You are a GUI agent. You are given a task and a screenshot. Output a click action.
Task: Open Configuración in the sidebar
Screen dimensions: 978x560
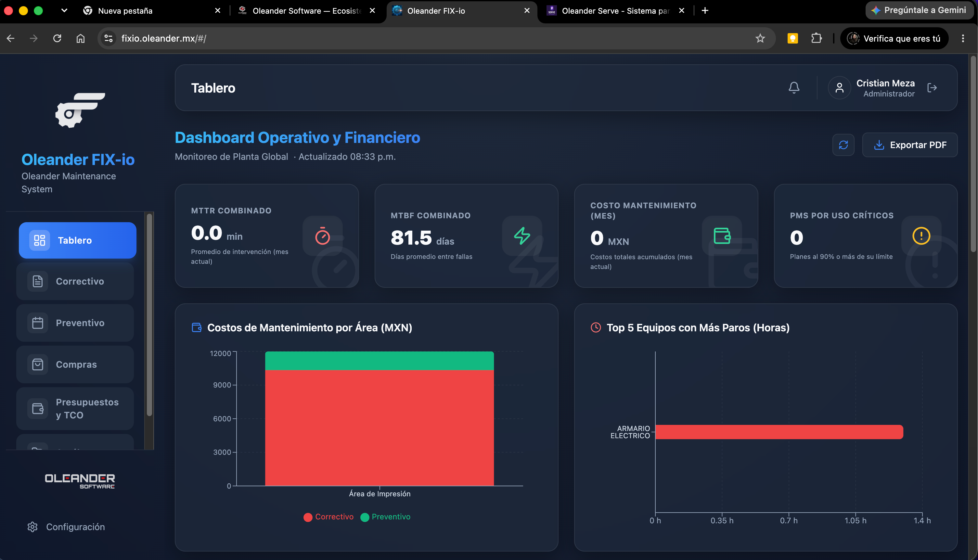pos(66,527)
